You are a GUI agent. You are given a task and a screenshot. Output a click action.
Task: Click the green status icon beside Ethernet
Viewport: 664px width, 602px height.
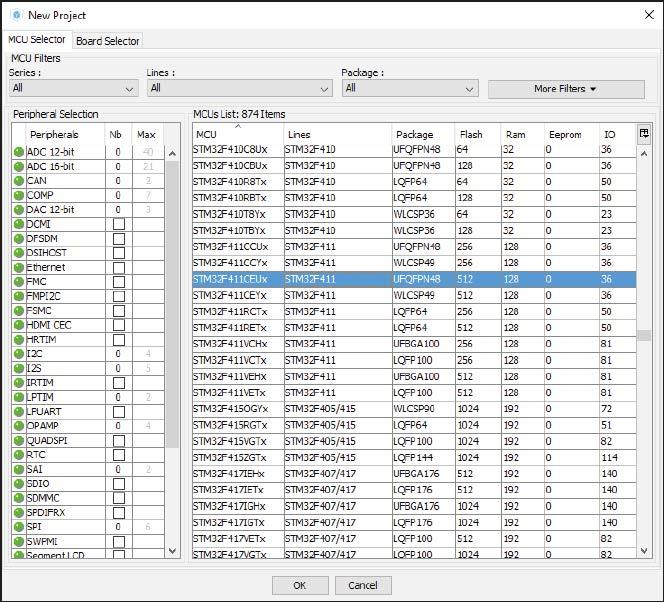click(x=19, y=268)
